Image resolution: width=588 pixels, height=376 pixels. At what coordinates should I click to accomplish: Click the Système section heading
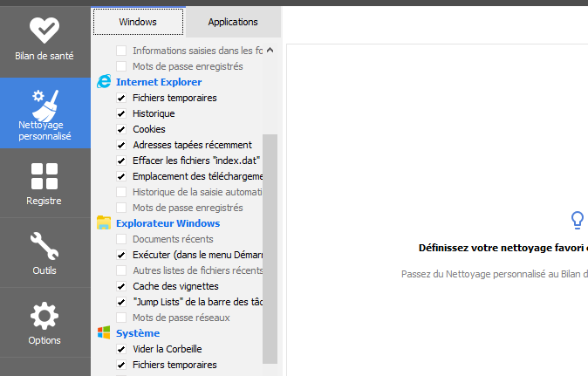pos(138,333)
